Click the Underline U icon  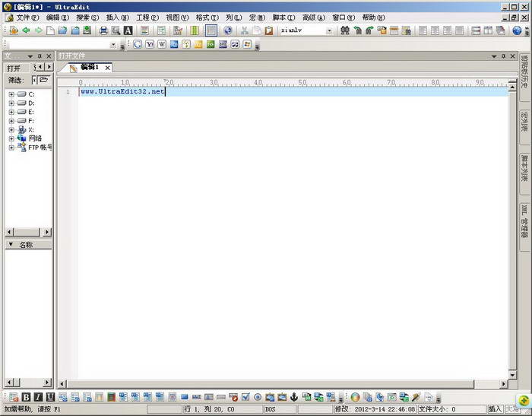50,397
